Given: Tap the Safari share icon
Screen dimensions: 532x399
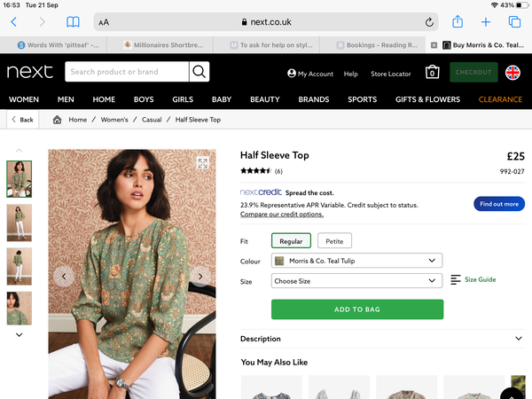Looking at the screenshot, I should [458, 21].
